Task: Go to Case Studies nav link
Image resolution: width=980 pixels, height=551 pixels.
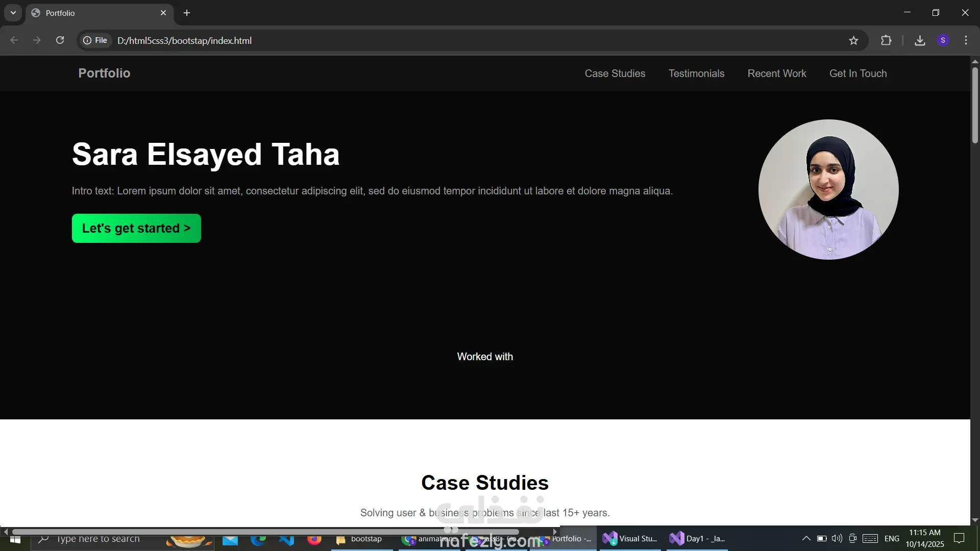Action: (x=615, y=73)
